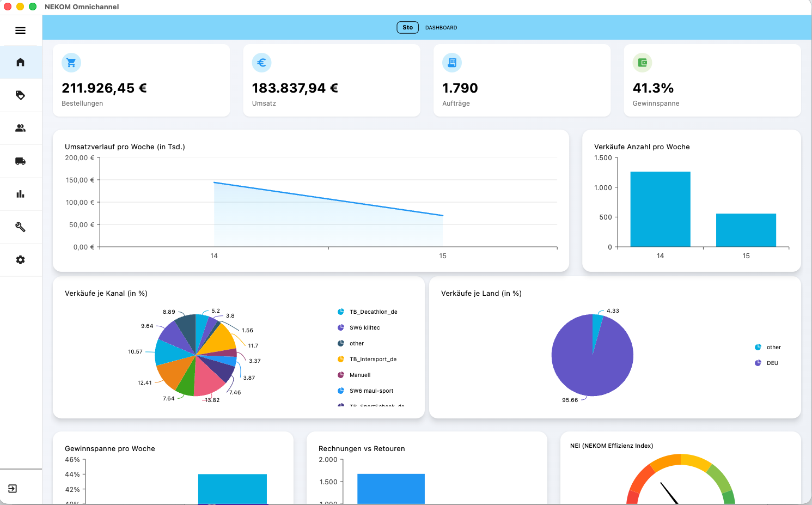Toggle other legend entry in country chart
This screenshot has width=812, height=505.
(x=768, y=347)
